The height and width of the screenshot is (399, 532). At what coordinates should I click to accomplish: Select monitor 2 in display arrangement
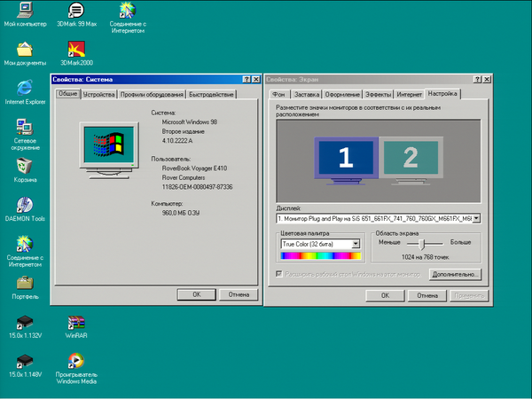411,160
